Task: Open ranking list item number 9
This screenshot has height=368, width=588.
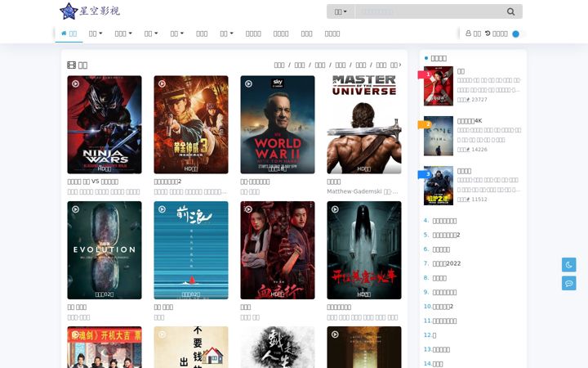Action: 444,292
